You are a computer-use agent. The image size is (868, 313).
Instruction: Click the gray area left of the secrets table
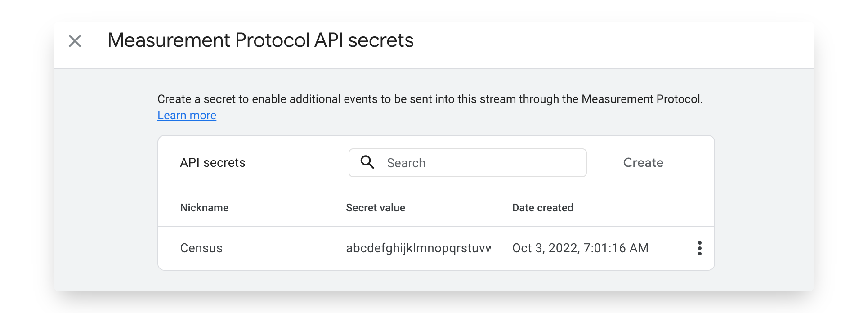pos(106,202)
